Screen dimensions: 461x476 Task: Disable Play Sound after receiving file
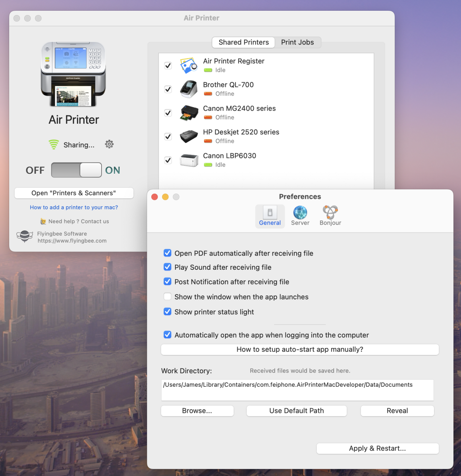point(168,267)
